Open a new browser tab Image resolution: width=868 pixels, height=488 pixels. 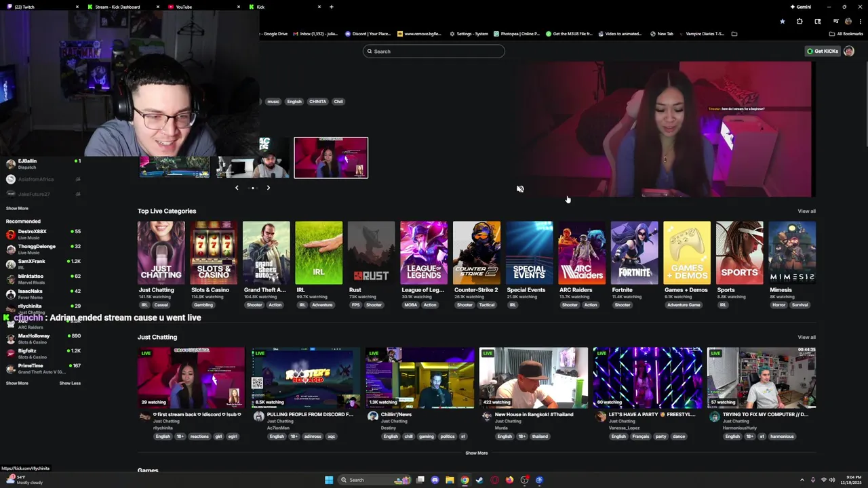pos(331,7)
